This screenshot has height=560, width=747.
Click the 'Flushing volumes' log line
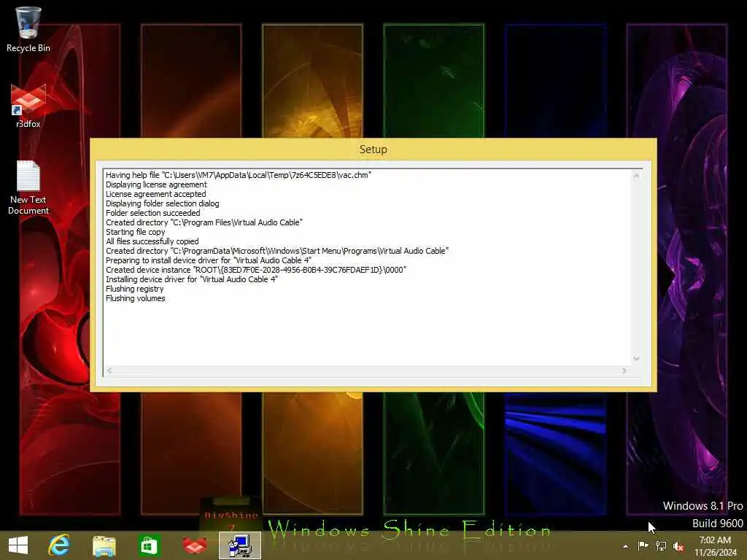point(135,298)
